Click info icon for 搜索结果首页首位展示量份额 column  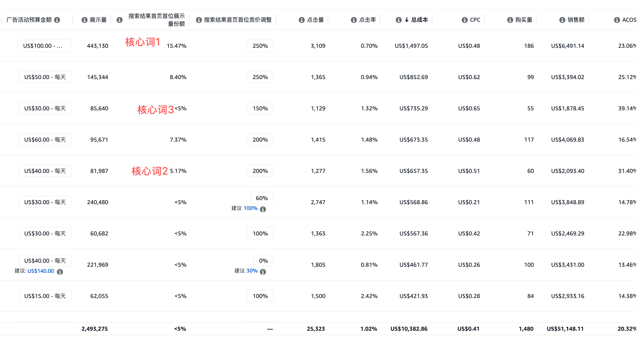[119, 20]
